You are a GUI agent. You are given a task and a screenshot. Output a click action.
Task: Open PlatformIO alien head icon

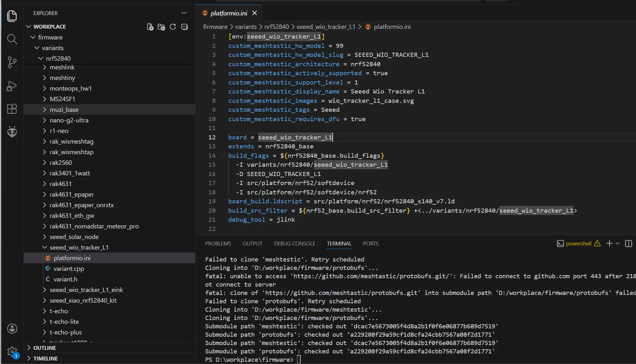point(12,131)
